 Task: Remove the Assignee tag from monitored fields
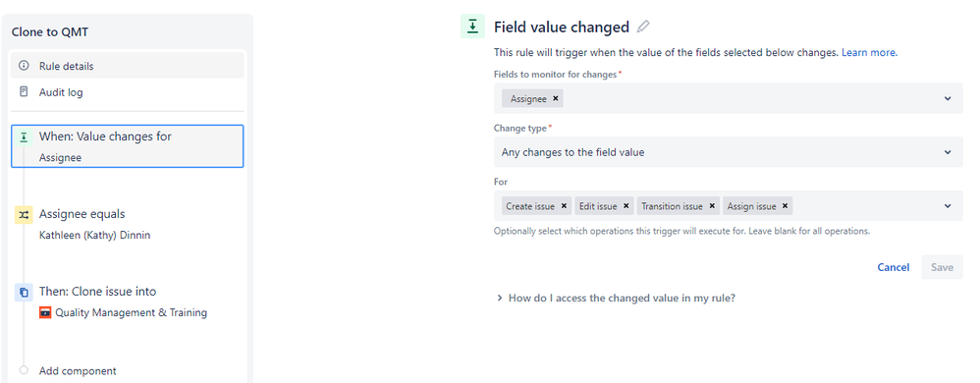(555, 99)
